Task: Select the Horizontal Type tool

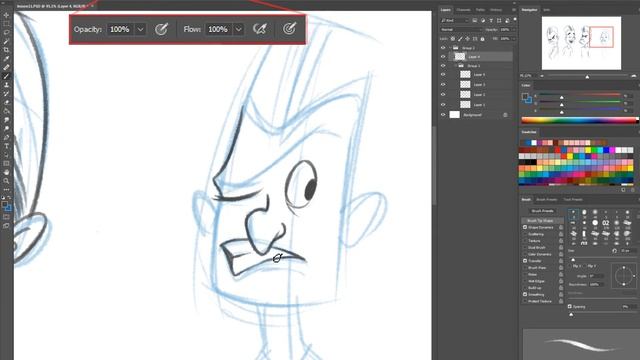Action: [x=6, y=146]
